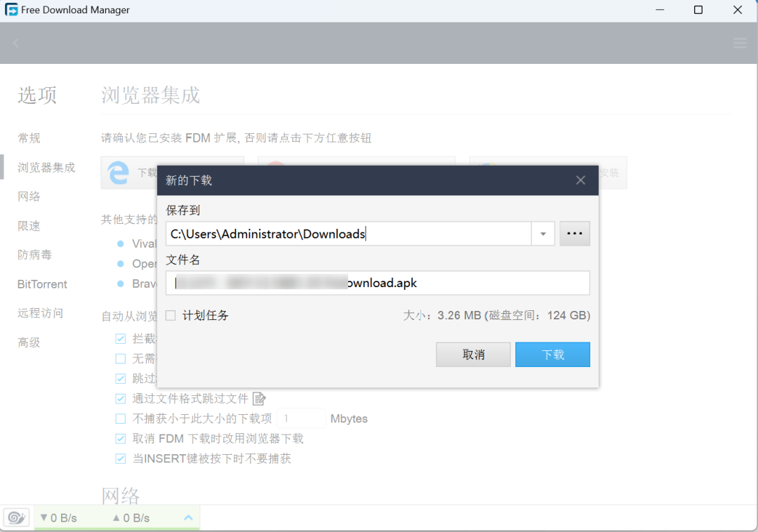This screenshot has height=532, width=758.
Task: Click the Free Download Manager logo
Action: [x=11, y=10]
